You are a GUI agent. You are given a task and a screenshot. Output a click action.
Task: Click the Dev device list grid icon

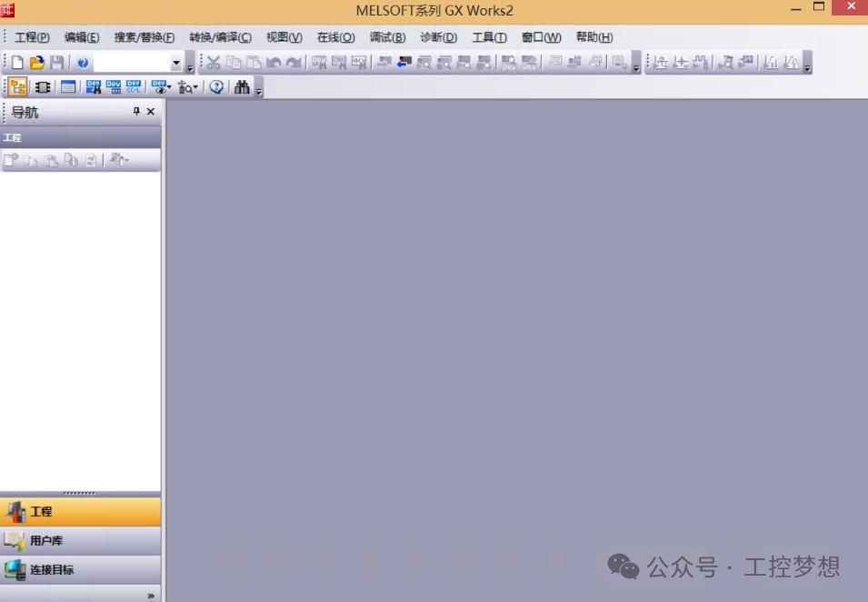[114, 87]
